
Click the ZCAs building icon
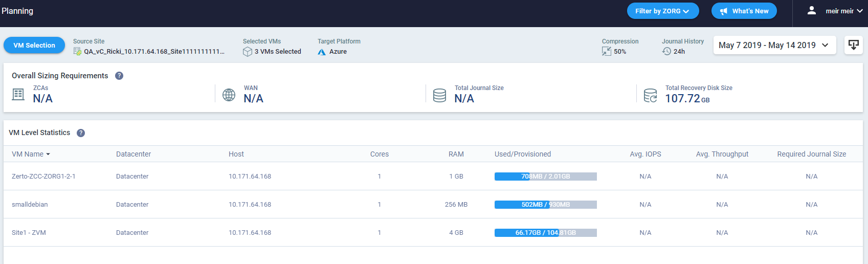click(18, 94)
